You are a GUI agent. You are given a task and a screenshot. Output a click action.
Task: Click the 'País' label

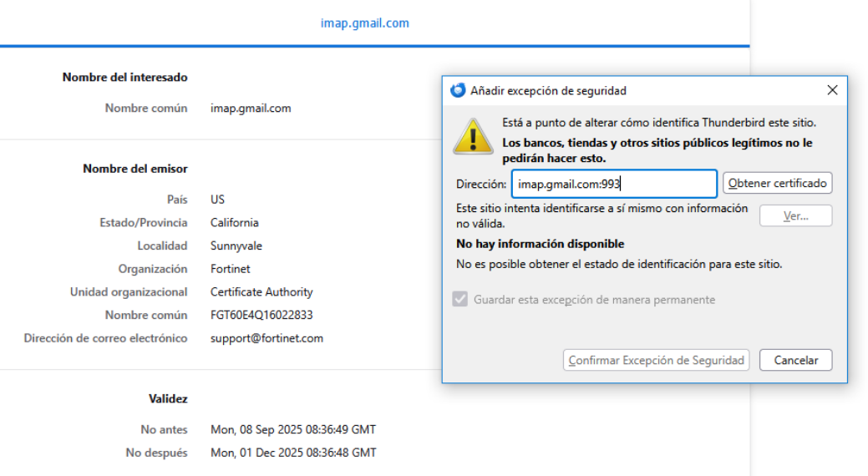(x=177, y=200)
